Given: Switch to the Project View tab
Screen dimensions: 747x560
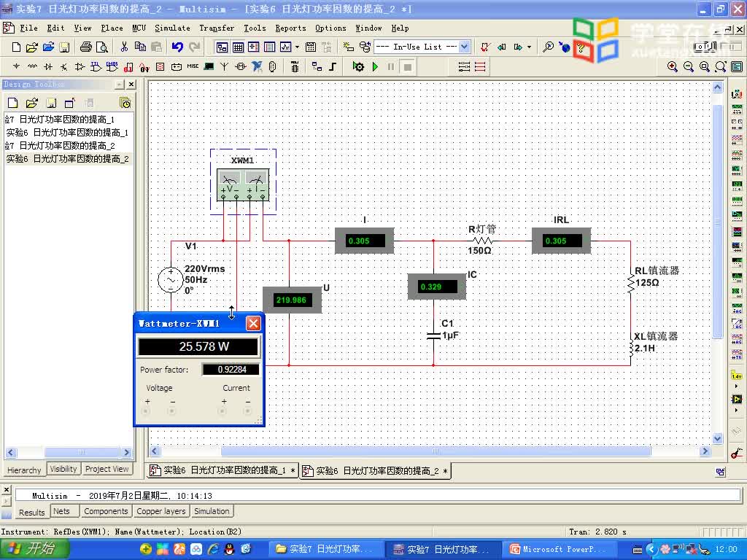Looking at the screenshot, I should point(107,469).
